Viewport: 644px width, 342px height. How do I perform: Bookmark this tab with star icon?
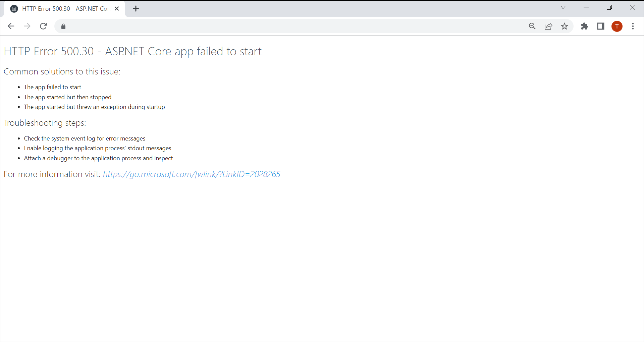tap(565, 26)
